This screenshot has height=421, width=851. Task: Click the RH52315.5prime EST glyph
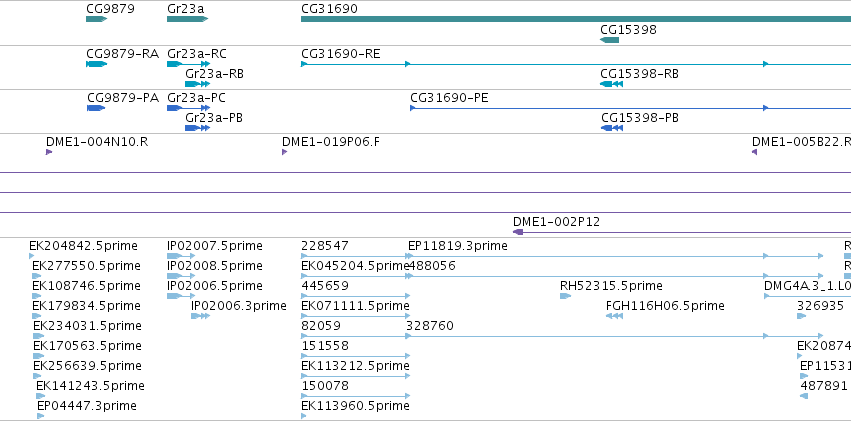(x=565, y=296)
